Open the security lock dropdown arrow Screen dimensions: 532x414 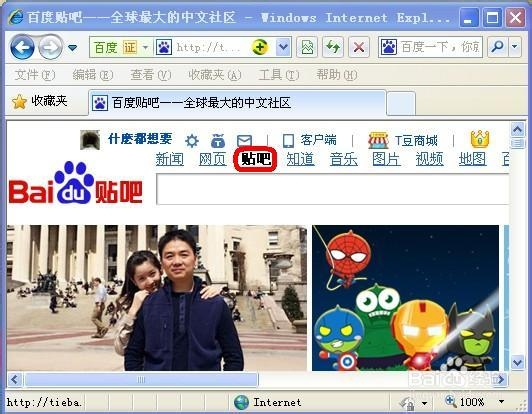pyautogui.click(x=424, y=403)
